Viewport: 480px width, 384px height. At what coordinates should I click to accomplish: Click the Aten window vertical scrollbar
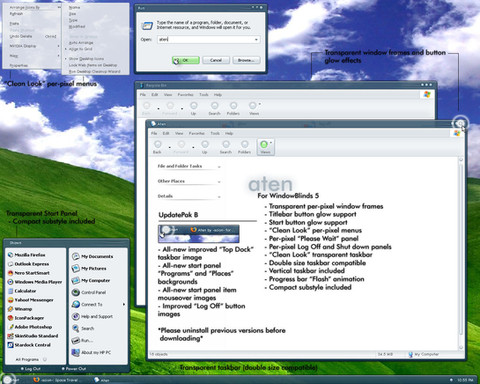point(461,253)
